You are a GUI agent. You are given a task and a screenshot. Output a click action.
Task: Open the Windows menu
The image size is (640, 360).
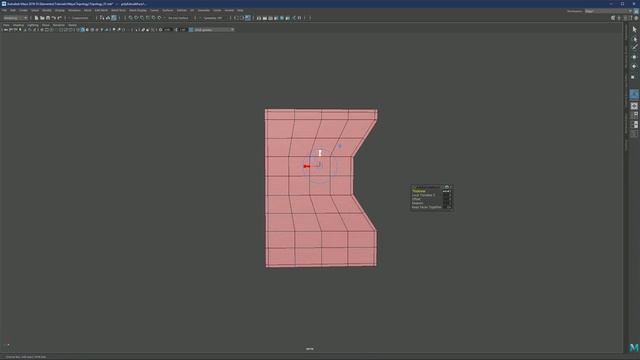pos(74,10)
